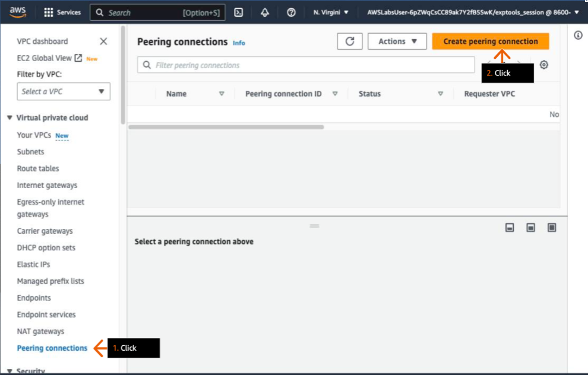Screen dimensions: 588x375
Task: Collapse the Virtual private cloud section
Action: click(10, 117)
